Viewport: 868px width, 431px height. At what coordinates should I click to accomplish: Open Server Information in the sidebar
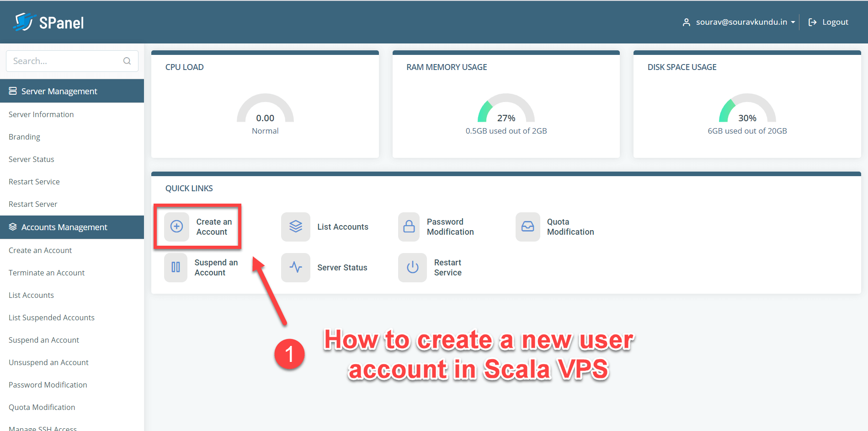41,114
